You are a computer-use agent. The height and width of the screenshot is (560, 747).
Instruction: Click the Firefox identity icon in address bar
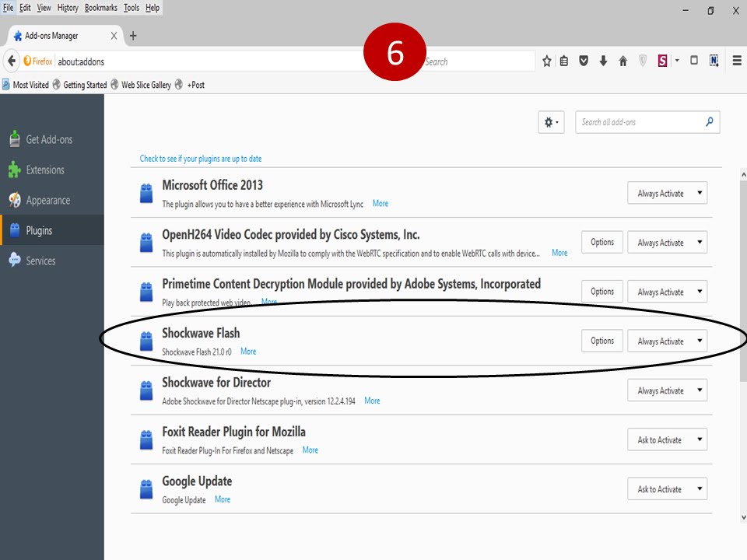[37, 61]
